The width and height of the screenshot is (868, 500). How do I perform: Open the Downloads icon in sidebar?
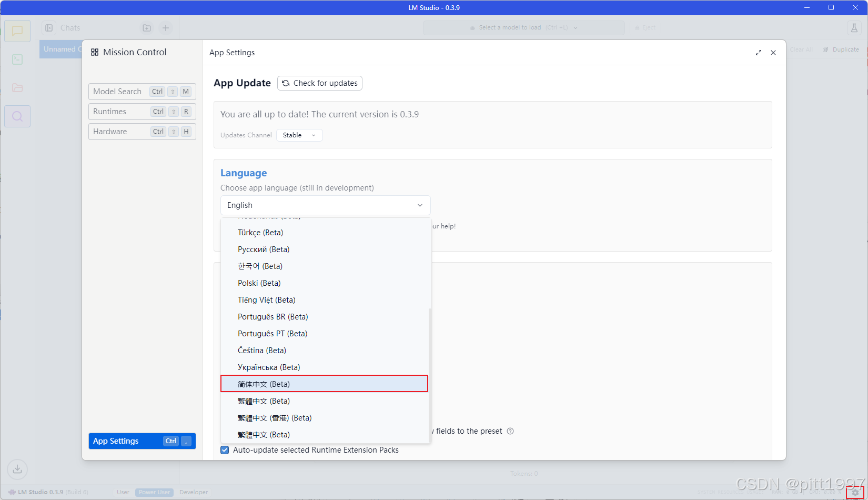pyautogui.click(x=17, y=469)
